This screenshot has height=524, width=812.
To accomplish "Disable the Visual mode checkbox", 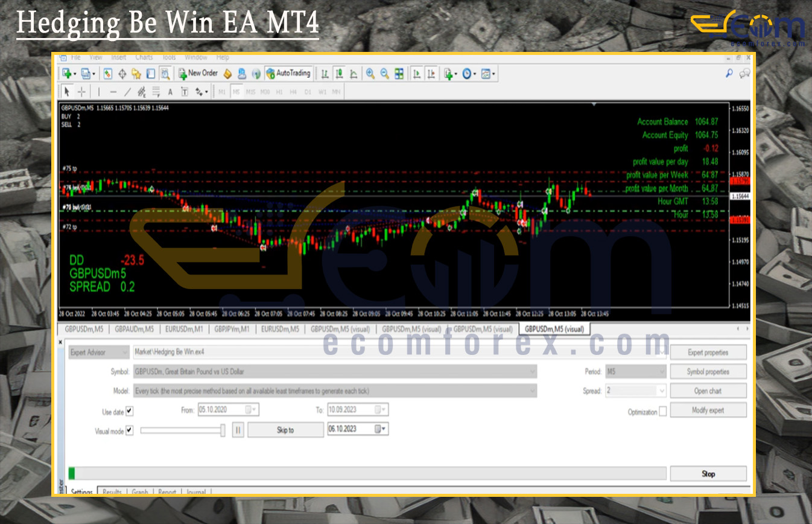I will tap(129, 430).
